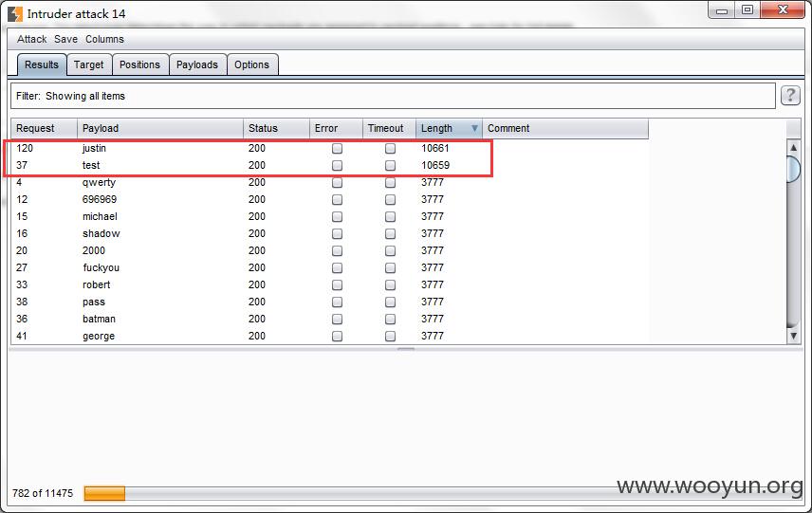Toggle Timeout checkbox in shadow row
Screen dimensions: 812x513
click(391, 234)
